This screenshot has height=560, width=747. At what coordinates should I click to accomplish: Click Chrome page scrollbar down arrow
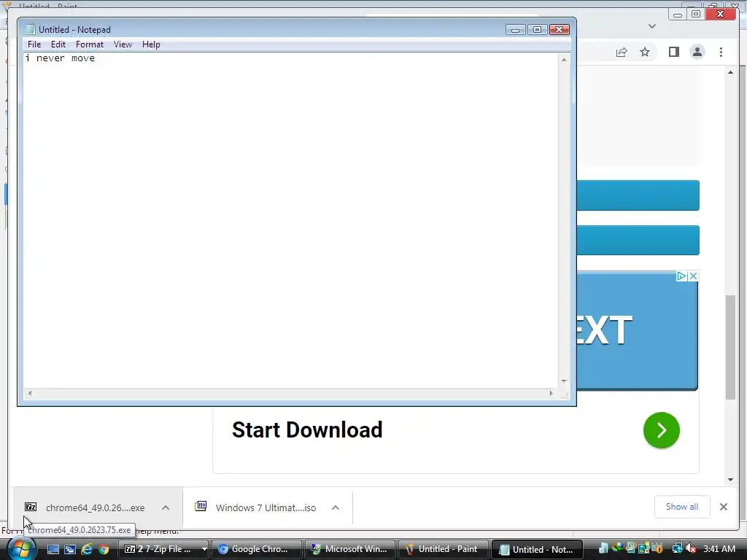coord(730,480)
